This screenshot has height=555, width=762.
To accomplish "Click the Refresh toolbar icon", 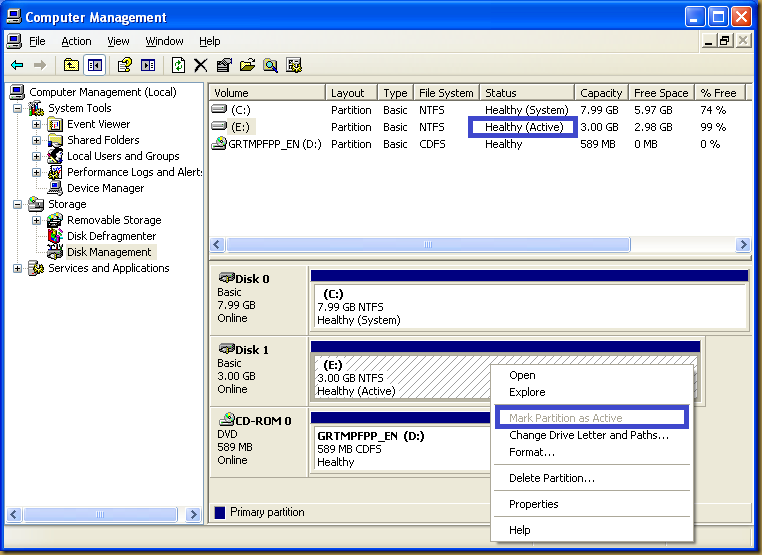I will (x=178, y=65).
